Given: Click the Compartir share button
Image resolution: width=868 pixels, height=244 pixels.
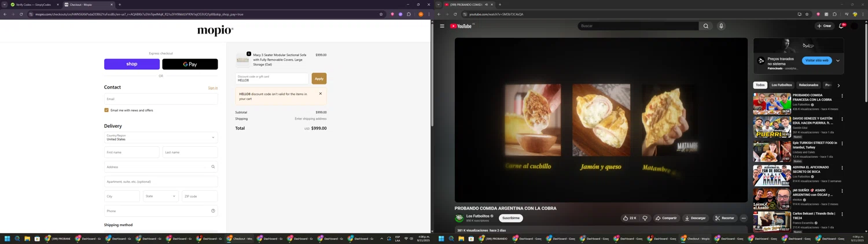Looking at the screenshot, I should 666,218.
